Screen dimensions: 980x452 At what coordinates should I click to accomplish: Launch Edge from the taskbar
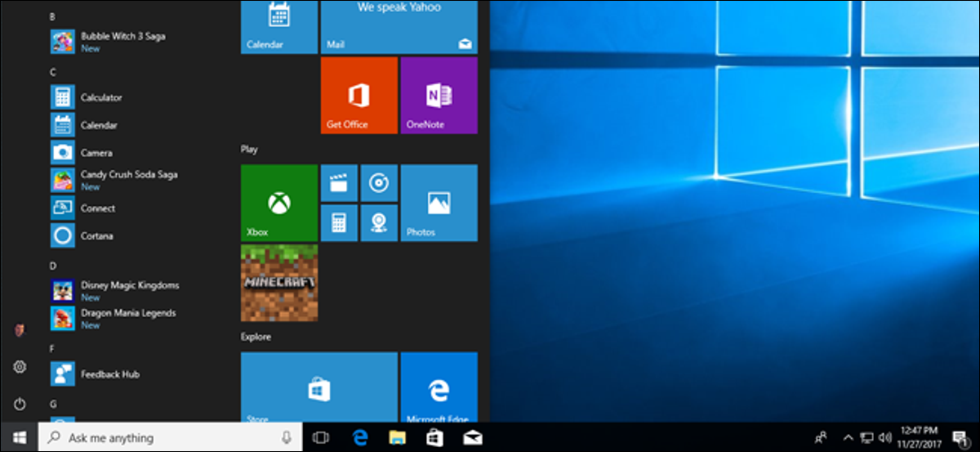coord(359,437)
